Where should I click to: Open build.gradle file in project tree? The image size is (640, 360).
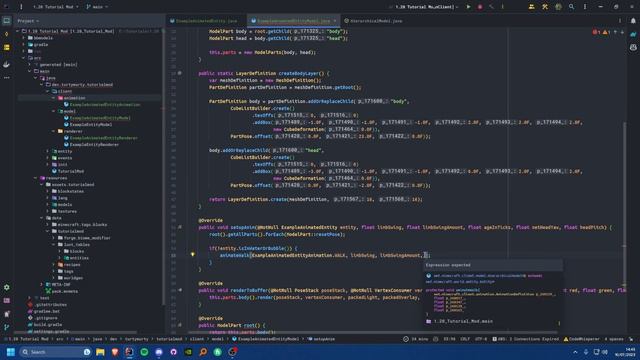coord(48,324)
